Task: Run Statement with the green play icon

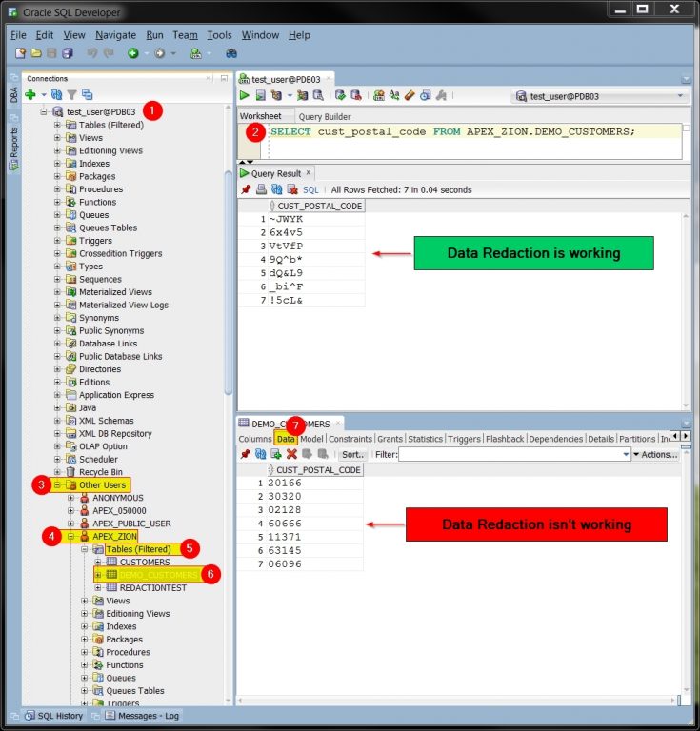Action: pos(244,95)
